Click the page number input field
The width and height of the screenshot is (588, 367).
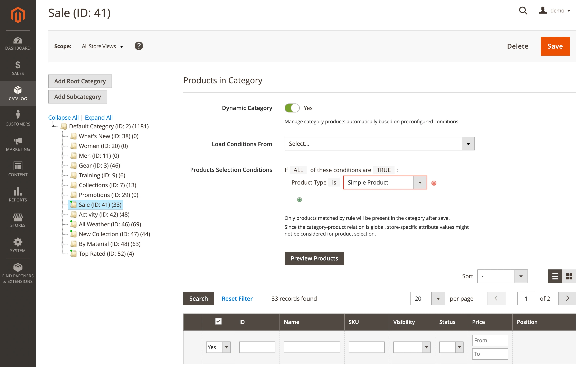526,299
